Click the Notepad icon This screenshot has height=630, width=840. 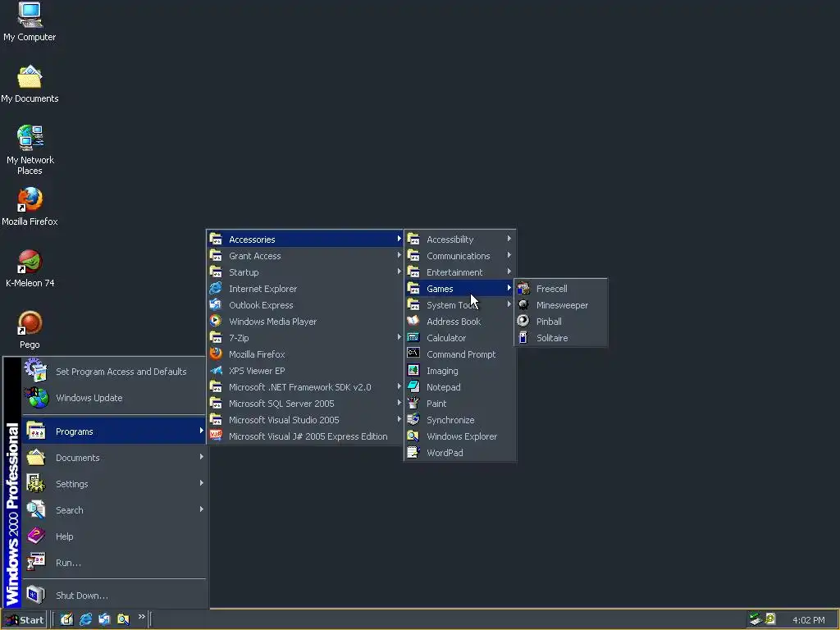tap(413, 386)
